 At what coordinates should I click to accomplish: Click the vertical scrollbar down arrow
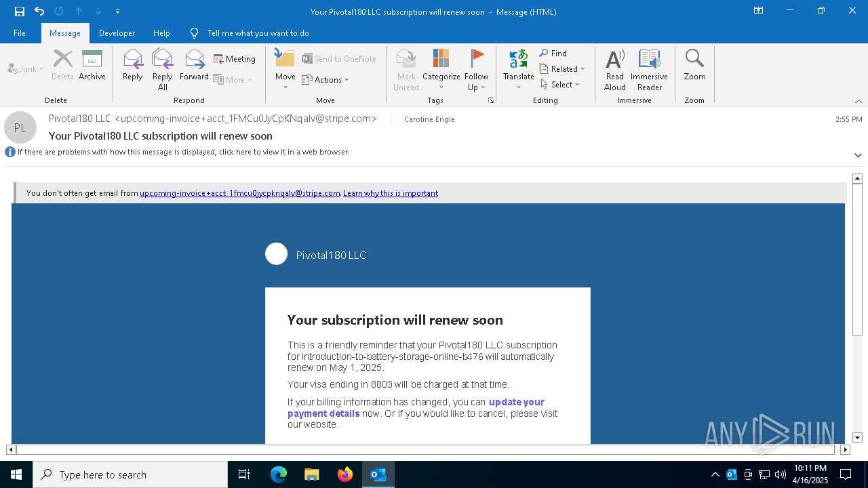pyautogui.click(x=857, y=438)
